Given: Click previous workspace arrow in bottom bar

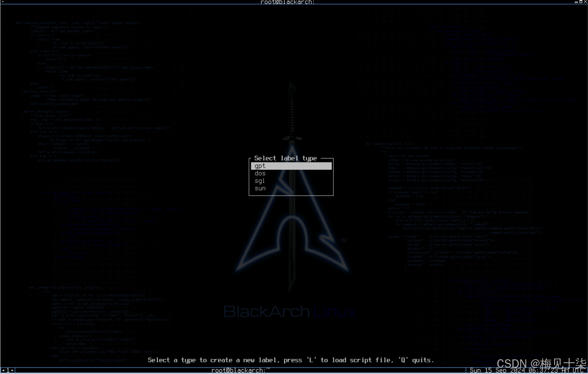Looking at the screenshot, I should tap(3, 370).
